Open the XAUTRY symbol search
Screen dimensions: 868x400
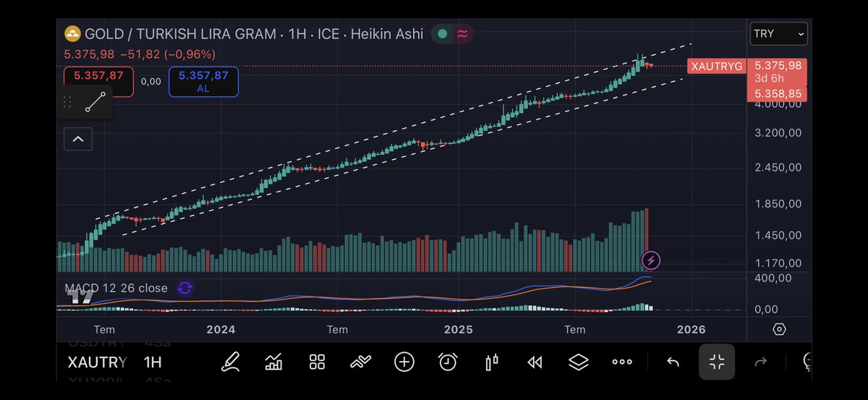(98, 362)
